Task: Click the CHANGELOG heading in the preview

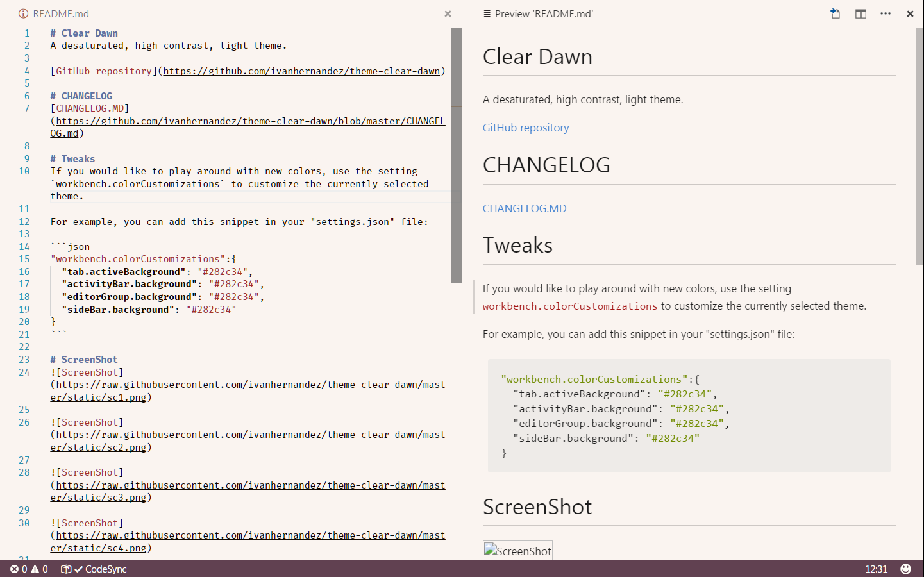Action: (546, 165)
